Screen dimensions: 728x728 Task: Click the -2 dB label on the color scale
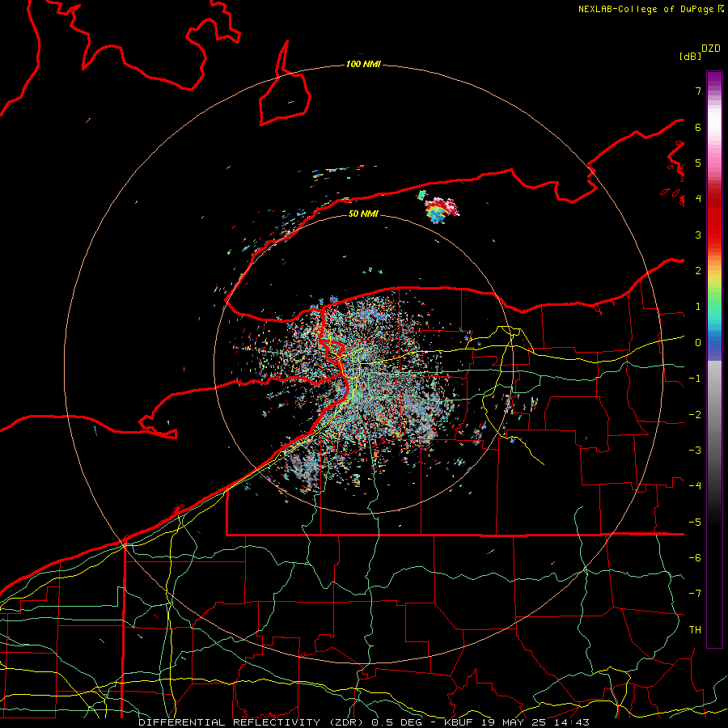click(x=695, y=415)
